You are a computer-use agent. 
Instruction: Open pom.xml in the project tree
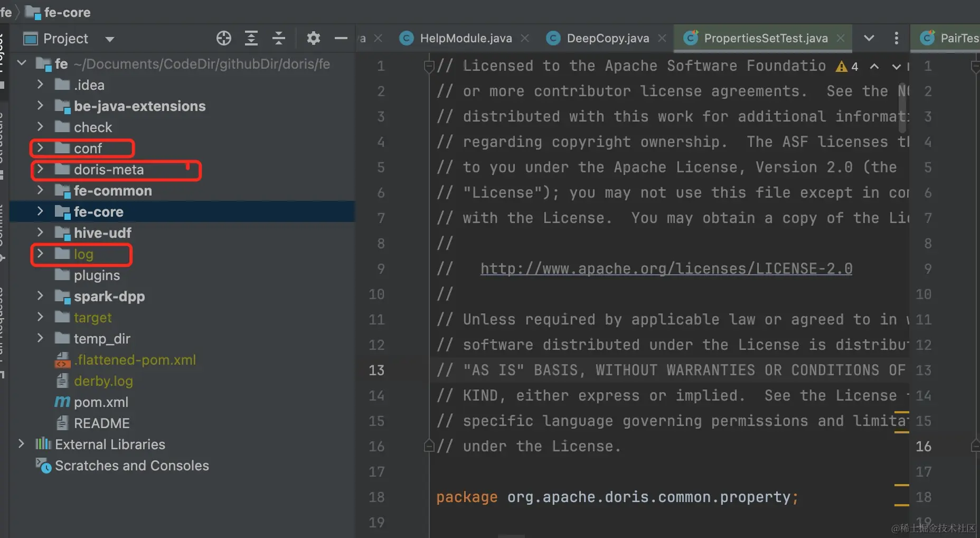point(101,402)
